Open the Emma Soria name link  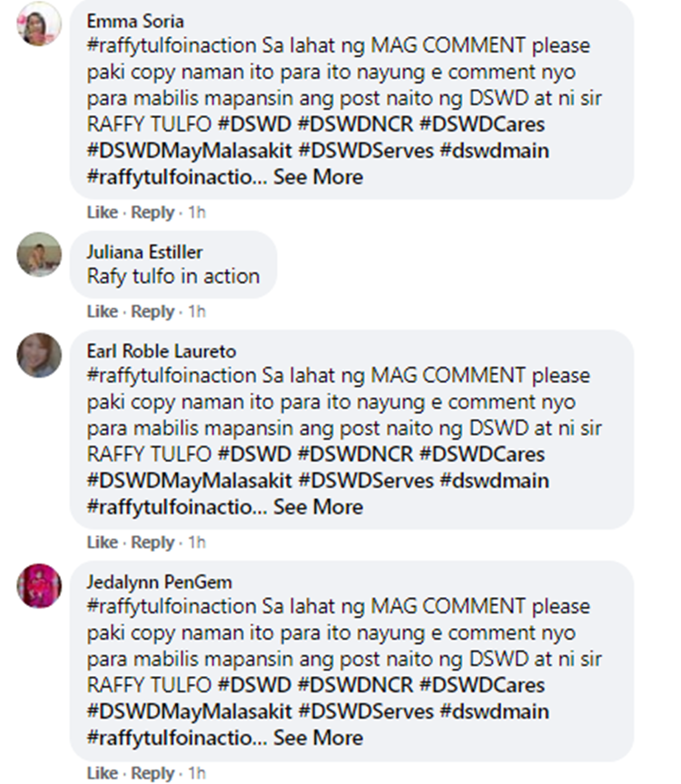135,22
